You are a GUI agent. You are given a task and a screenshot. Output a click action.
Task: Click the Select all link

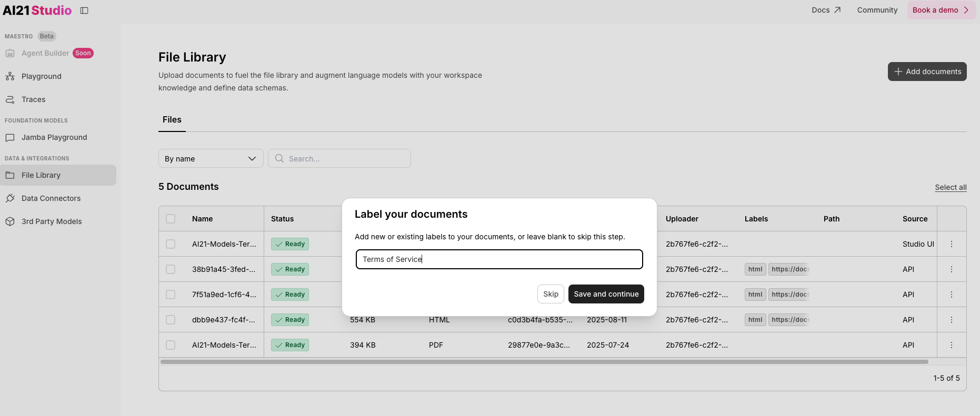951,187
